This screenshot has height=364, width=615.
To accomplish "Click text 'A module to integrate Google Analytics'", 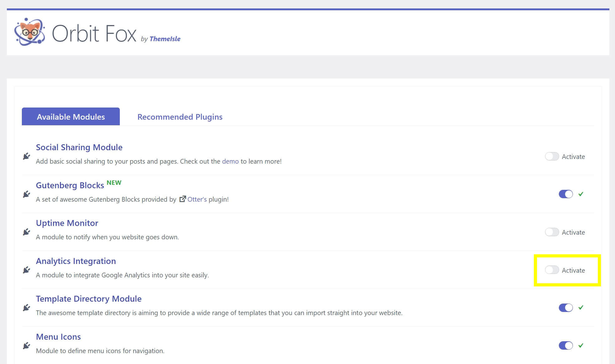I will [93, 275].
